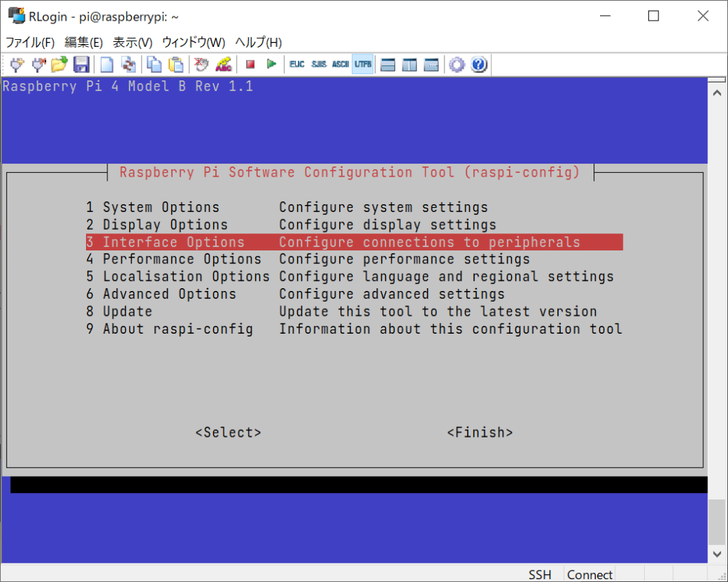The height and width of the screenshot is (582, 728).
Task: Click the vertical scrollbar down arrow
Action: click(x=717, y=554)
